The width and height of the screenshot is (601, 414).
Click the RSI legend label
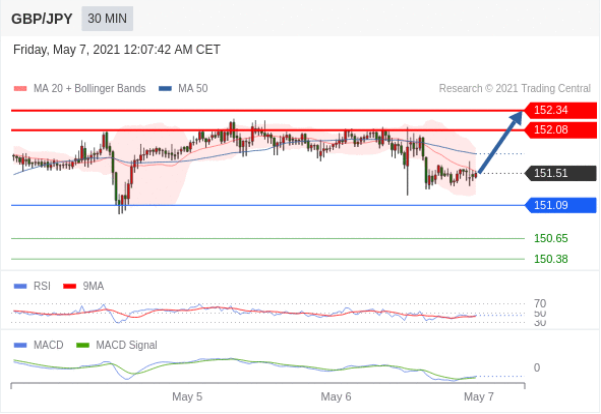point(42,286)
